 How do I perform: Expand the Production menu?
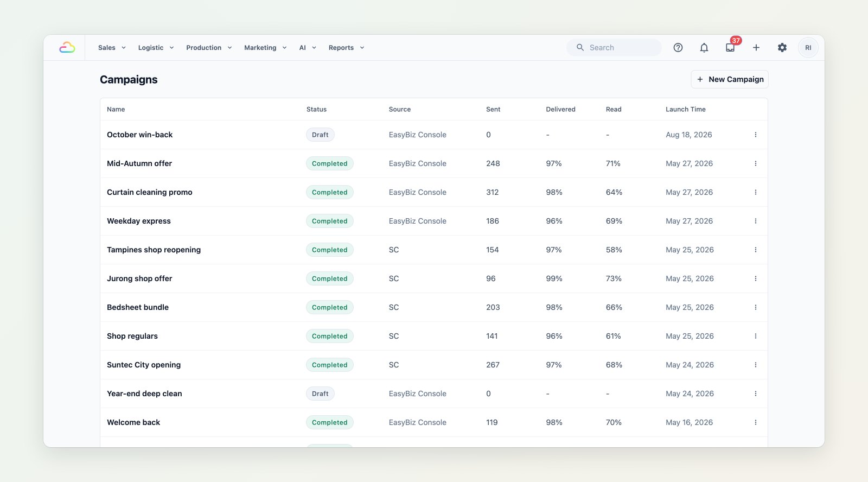(x=209, y=48)
